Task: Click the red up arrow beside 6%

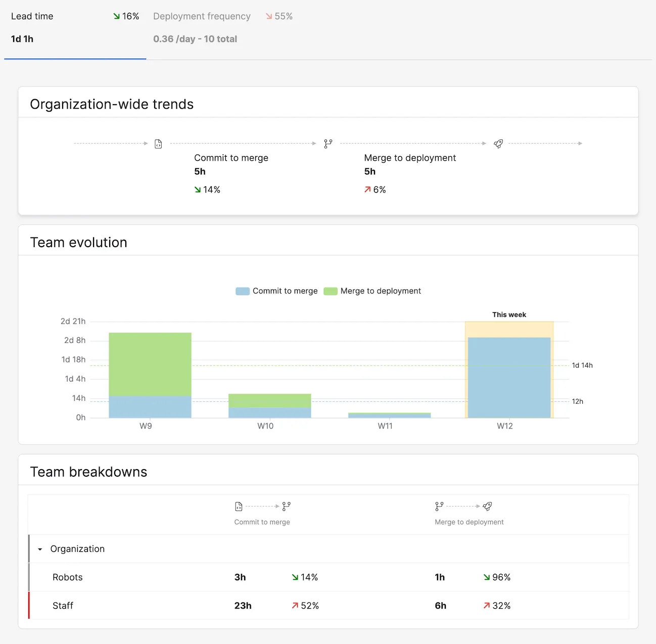Action: pyautogui.click(x=367, y=190)
